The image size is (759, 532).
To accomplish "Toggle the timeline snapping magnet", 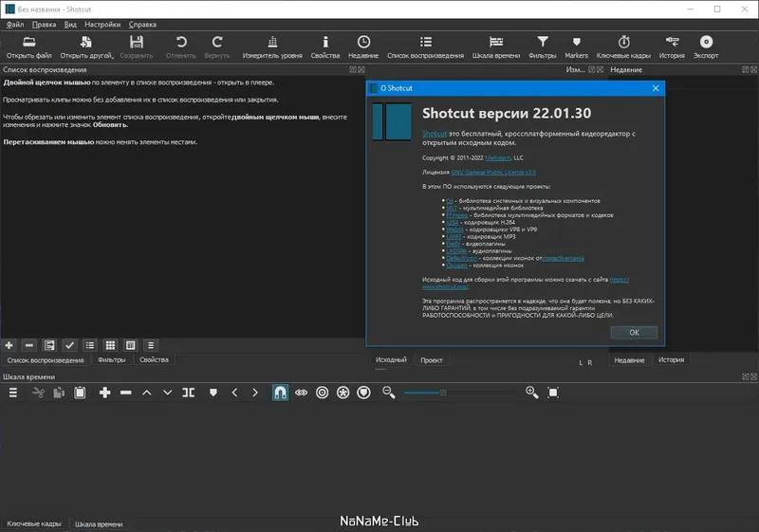I will coord(280,393).
